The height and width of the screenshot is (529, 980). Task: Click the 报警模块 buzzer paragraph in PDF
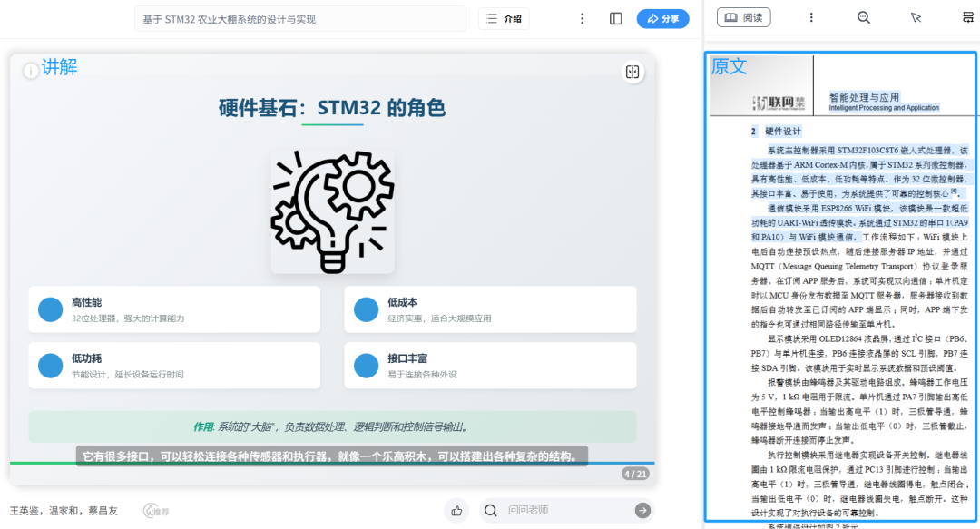[859, 411]
